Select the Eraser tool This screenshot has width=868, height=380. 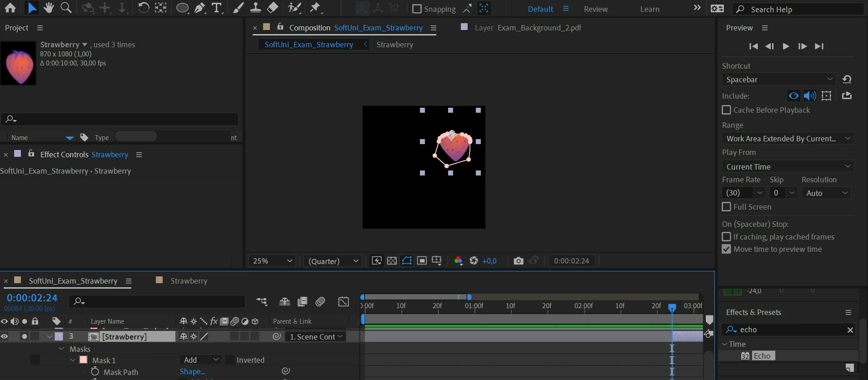tap(273, 8)
